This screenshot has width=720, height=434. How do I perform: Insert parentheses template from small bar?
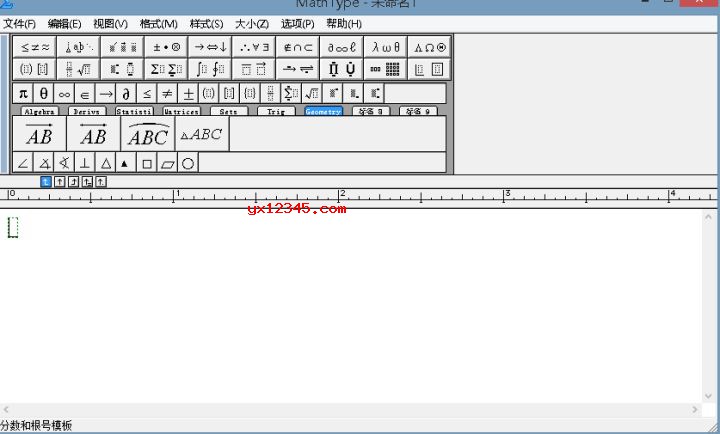point(209,94)
